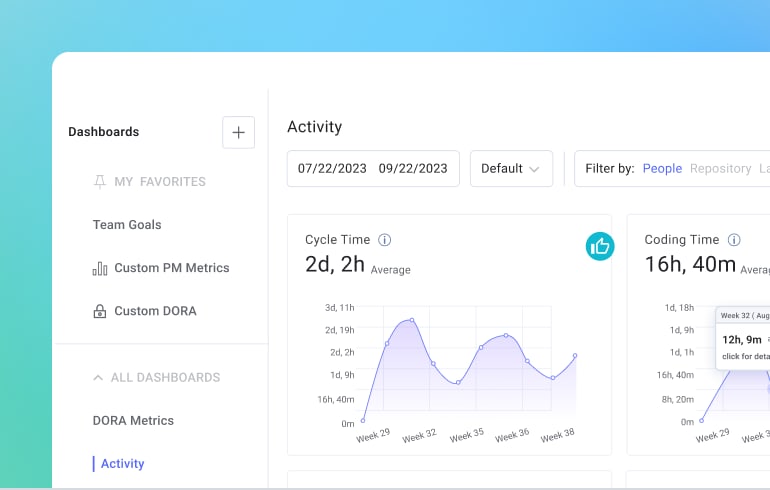770x490 pixels.
Task: Click the Week 35 axis label on Cycle Time
Action: click(467, 435)
